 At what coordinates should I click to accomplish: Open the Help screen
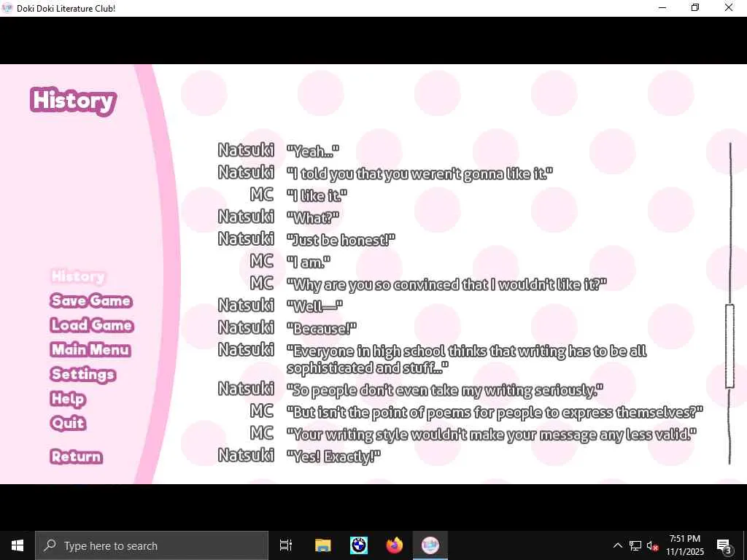[x=68, y=399]
